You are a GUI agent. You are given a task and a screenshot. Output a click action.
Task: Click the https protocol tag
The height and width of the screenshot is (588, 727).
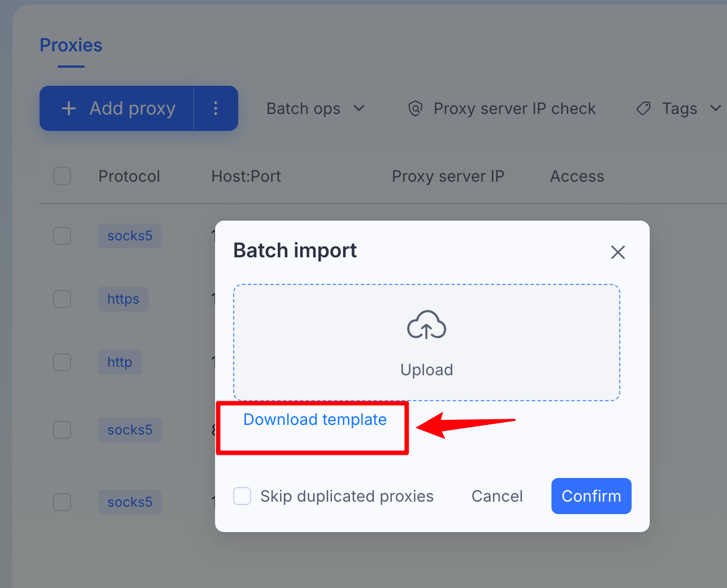pos(124,299)
